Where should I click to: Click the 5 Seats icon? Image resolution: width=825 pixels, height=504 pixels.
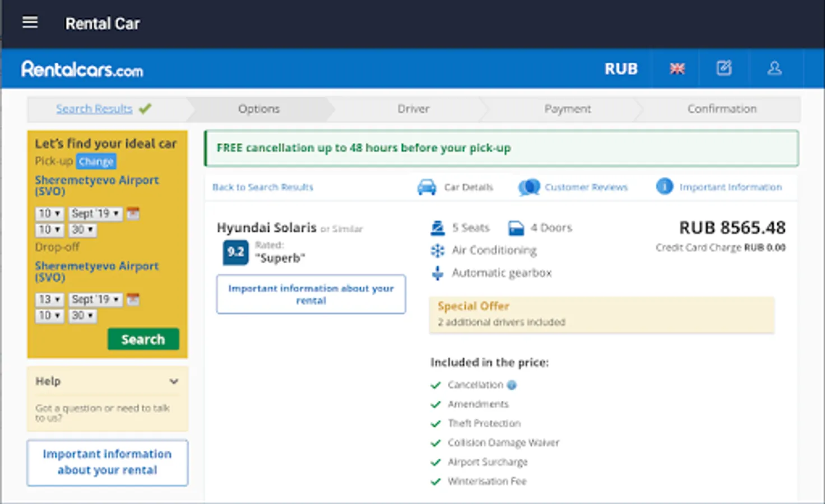coord(437,228)
